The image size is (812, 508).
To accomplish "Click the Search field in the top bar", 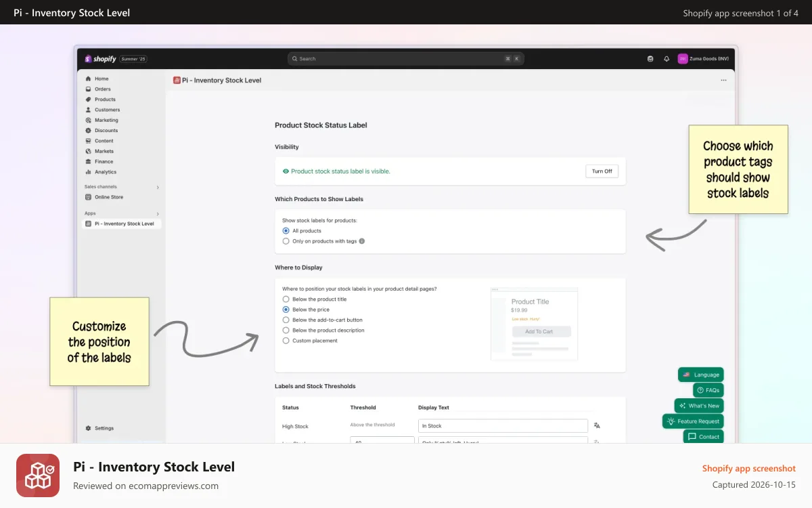I will pyautogui.click(x=406, y=59).
